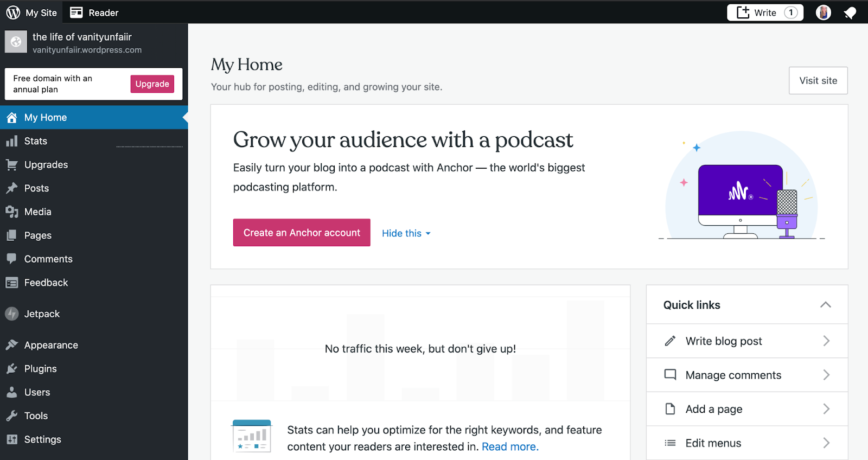868x460 pixels.
Task: Open Comments in the sidebar
Action: (x=94, y=259)
